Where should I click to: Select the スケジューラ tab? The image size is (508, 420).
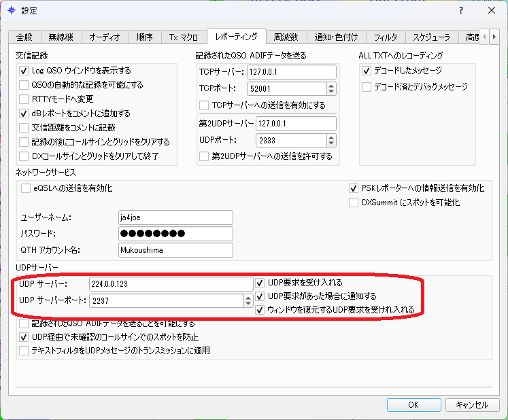tap(432, 37)
